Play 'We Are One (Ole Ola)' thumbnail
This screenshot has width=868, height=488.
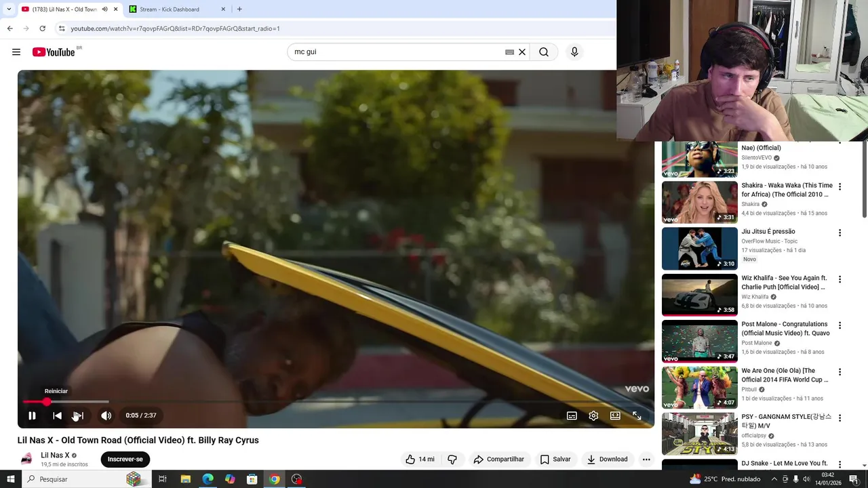(699, 388)
